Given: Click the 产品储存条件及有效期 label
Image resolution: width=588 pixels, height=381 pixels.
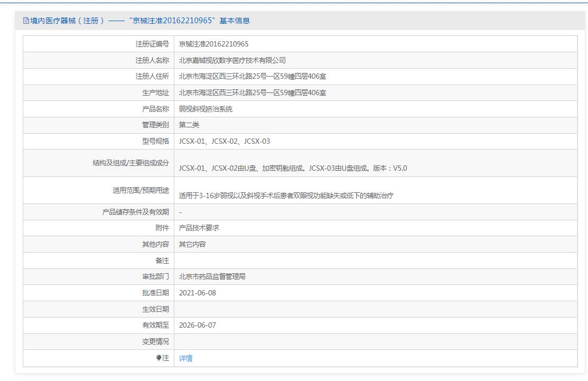Looking at the screenshot, I should click(x=136, y=212).
